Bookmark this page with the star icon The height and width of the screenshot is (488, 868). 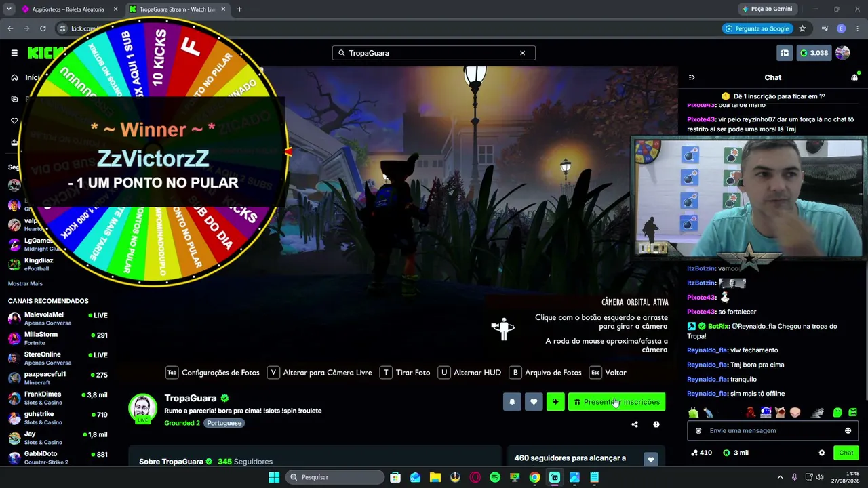(802, 28)
